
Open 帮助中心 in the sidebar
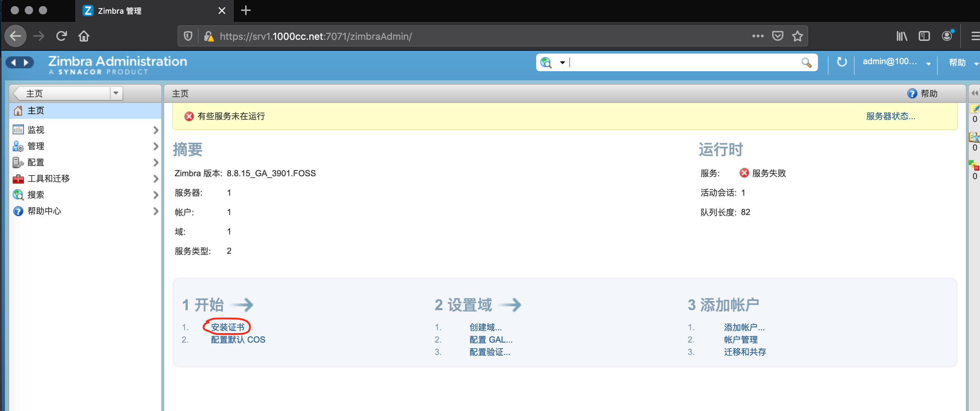44,211
